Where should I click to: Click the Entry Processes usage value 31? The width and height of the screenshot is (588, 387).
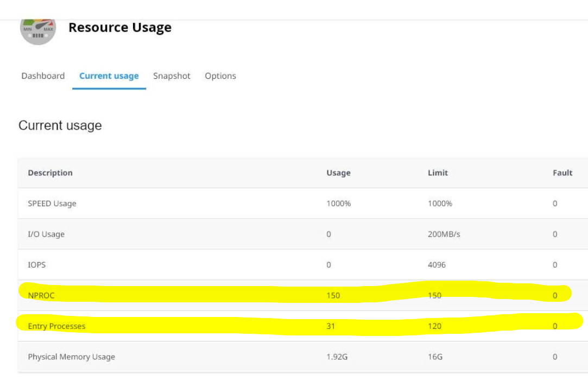(331, 326)
